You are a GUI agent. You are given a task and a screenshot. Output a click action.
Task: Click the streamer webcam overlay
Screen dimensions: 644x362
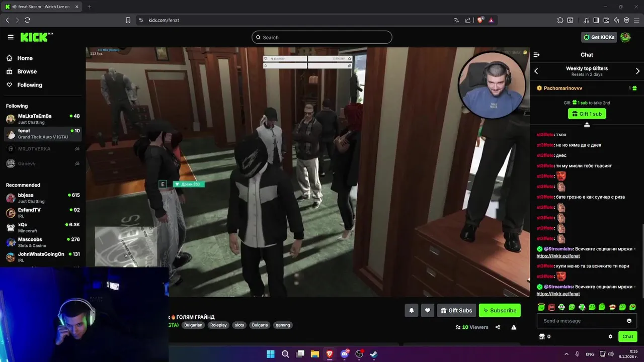tap(492, 84)
